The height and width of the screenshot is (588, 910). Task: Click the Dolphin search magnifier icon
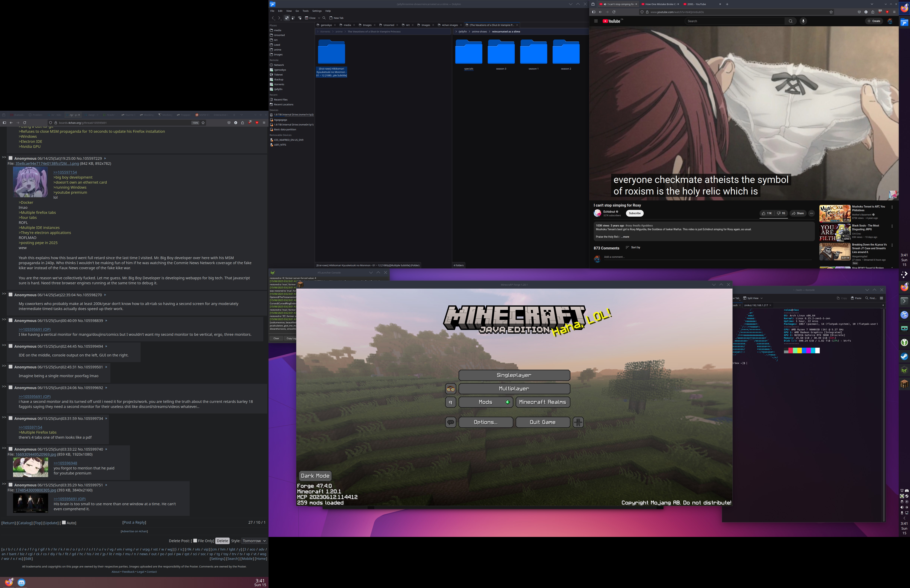324,18
